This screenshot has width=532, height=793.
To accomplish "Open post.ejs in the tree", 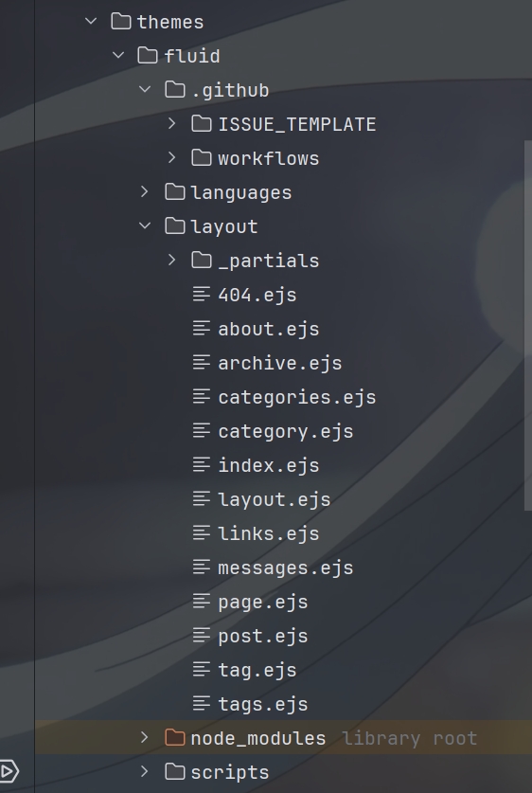I will click(x=263, y=637).
